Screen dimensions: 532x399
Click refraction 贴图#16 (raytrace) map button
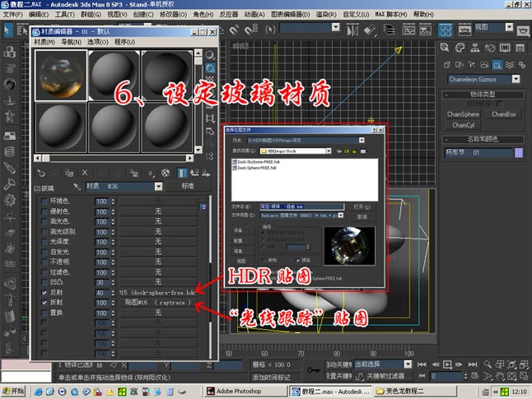[x=158, y=303]
